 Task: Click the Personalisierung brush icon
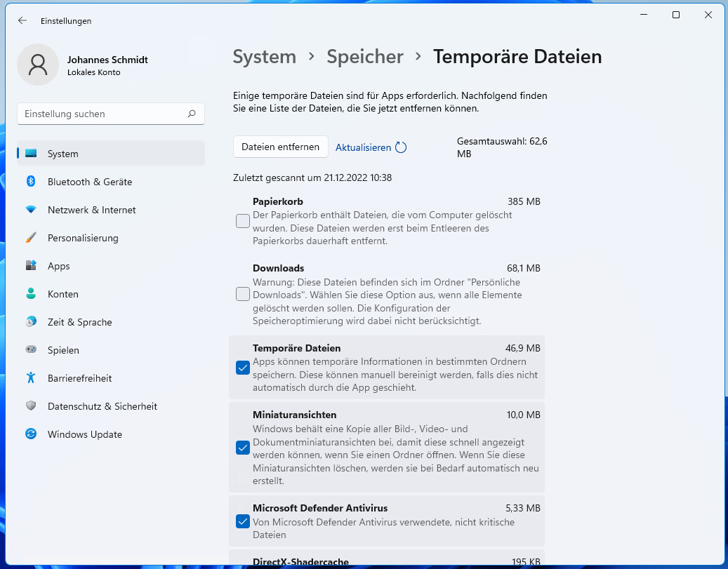coord(31,238)
